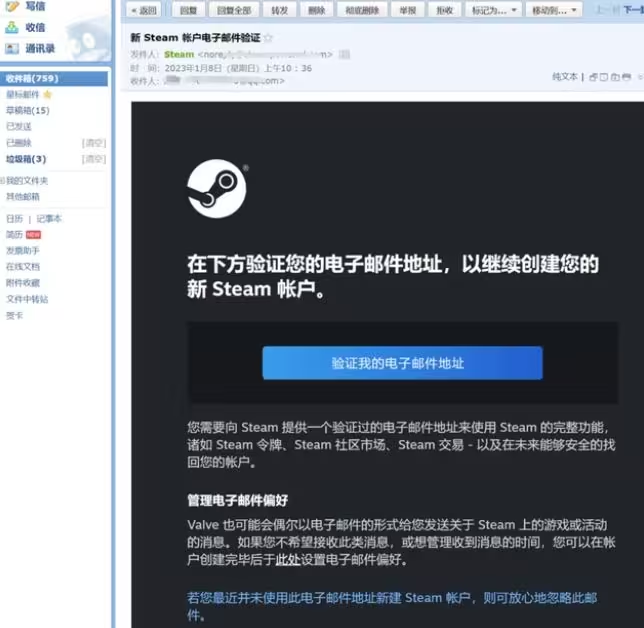
Task: Click the 返回 back button
Action: click(x=144, y=10)
